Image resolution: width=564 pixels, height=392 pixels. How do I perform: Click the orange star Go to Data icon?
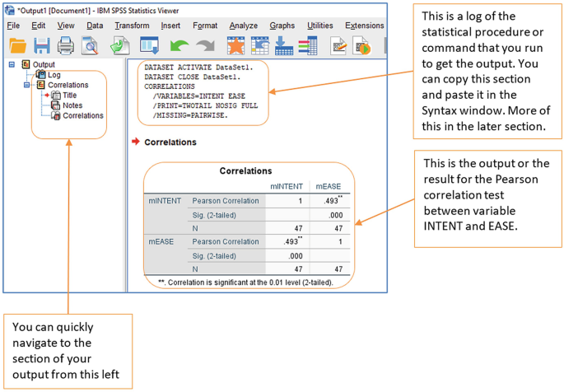(236, 46)
